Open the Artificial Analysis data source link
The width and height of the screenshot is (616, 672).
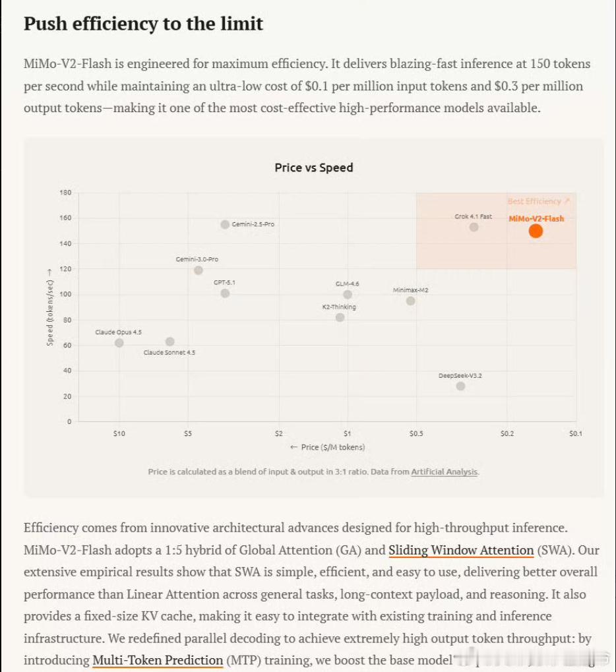tap(445, 472)
